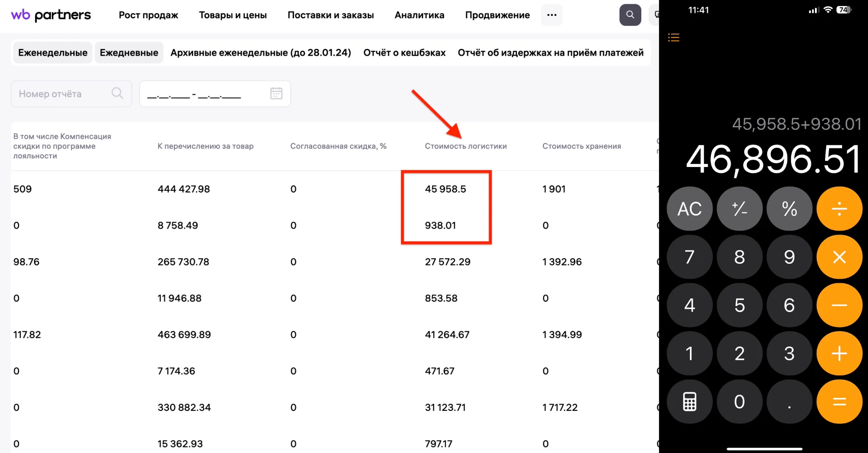Switch to the Еженедельные tab
868x453 pixels.
click(x=53, y=53)
